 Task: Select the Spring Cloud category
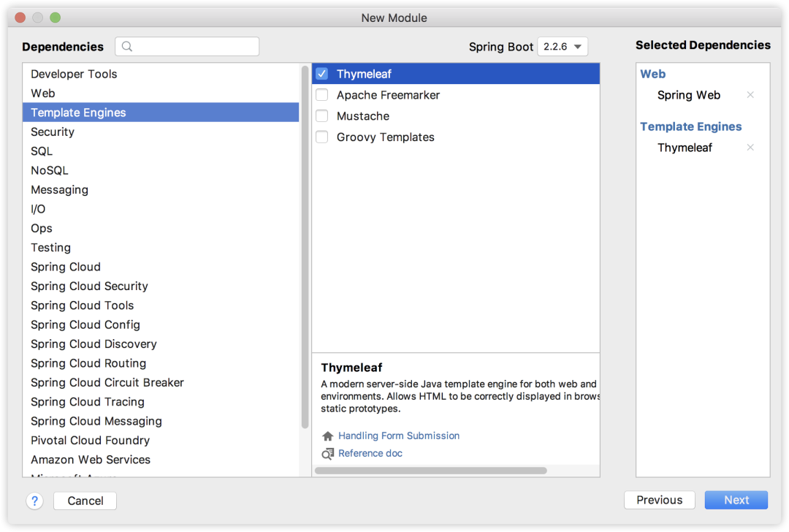(161, 267)
